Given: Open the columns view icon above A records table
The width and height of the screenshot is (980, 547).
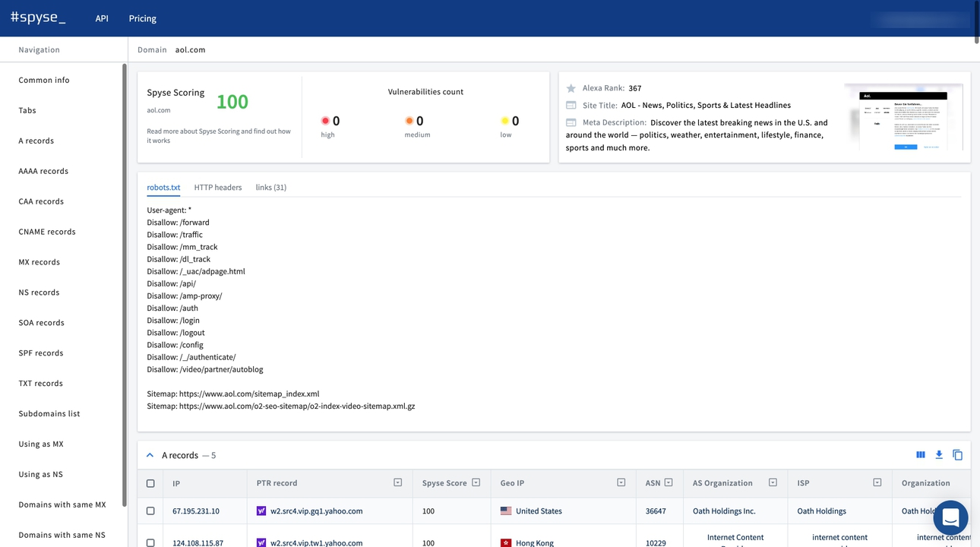Looking at the screenshot, I should coord(920,454).
